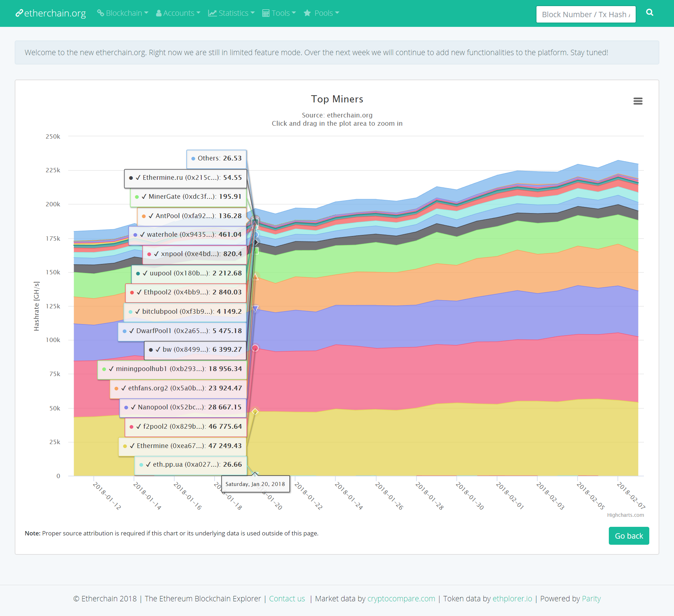674x616 pixels.
Task: Click the 'bitclubpool (0xf3b9...)' tooltip label
Action: [x=185, y=312]
